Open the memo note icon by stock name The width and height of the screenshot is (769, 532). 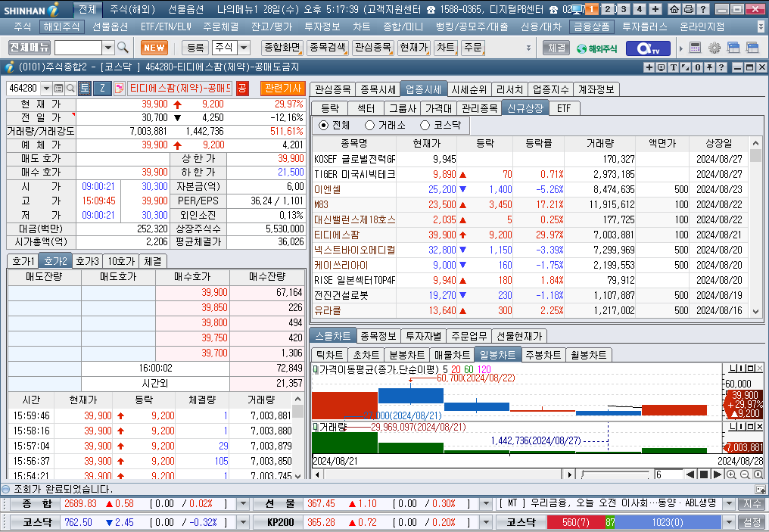(x=119, y=89)
